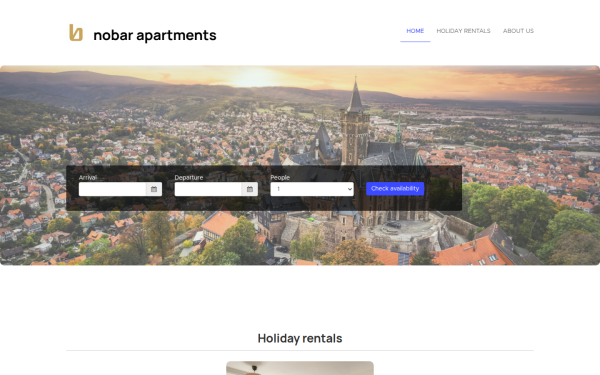This screenshot has height=375, width=600.
Task: Open the Departure date calendar icon
Action: pyautogui.click(x=249, y=189)
